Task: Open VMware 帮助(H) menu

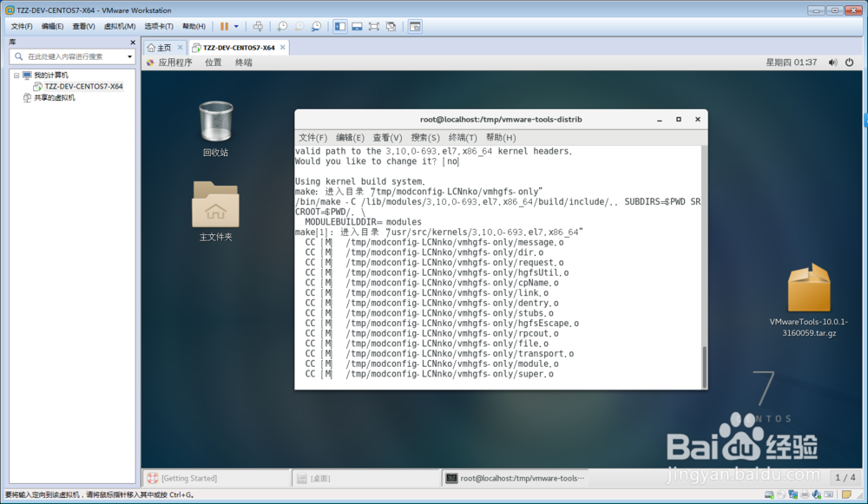Action: tap(194, 26)
